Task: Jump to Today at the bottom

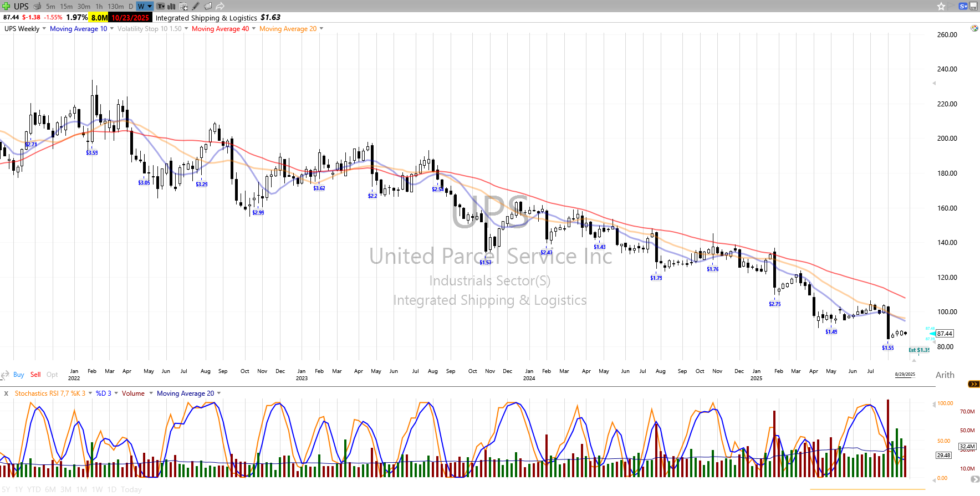Action: click(131, 489)
